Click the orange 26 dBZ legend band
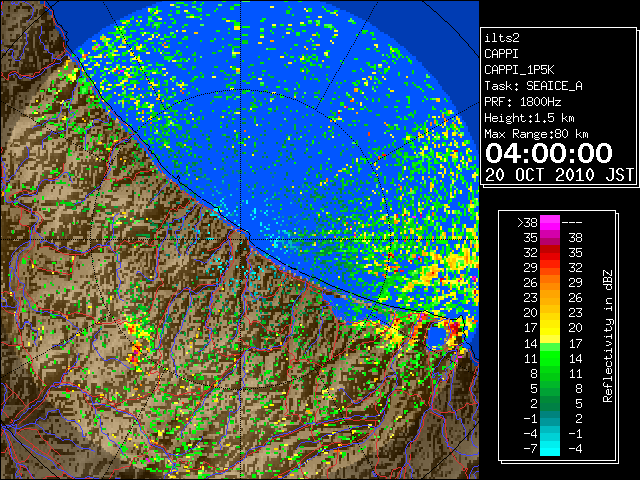Viewport: 640px width, 480px height. point(550,282)
